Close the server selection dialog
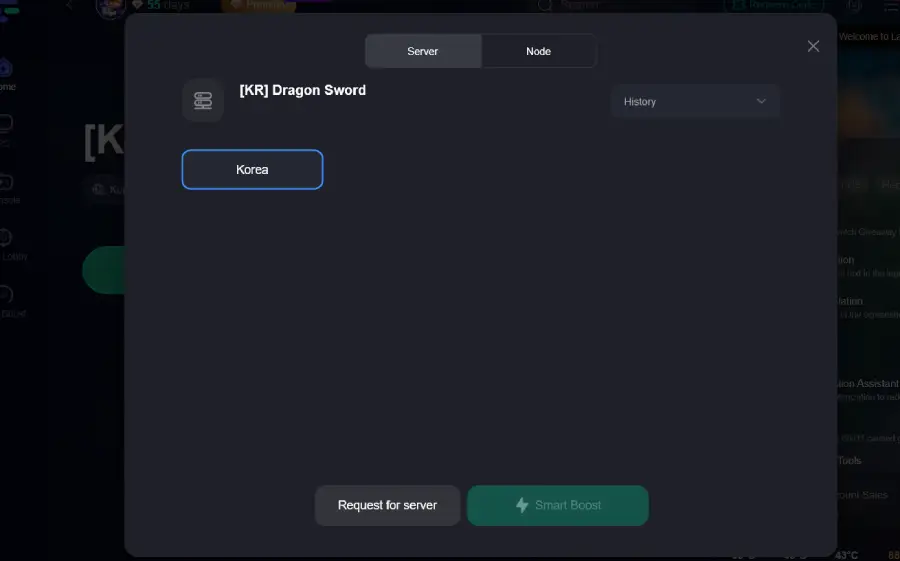The width and height of the screenshot is (900, 561). coord(813,46)
